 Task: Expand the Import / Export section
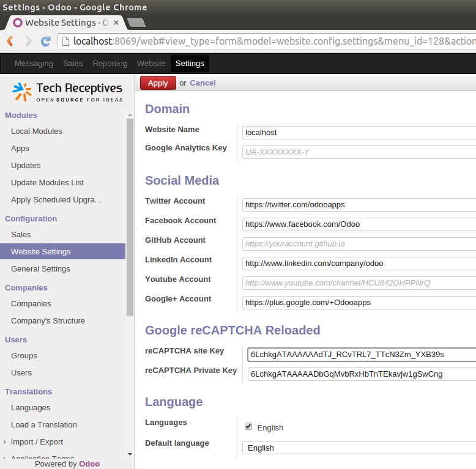(37, 441)
